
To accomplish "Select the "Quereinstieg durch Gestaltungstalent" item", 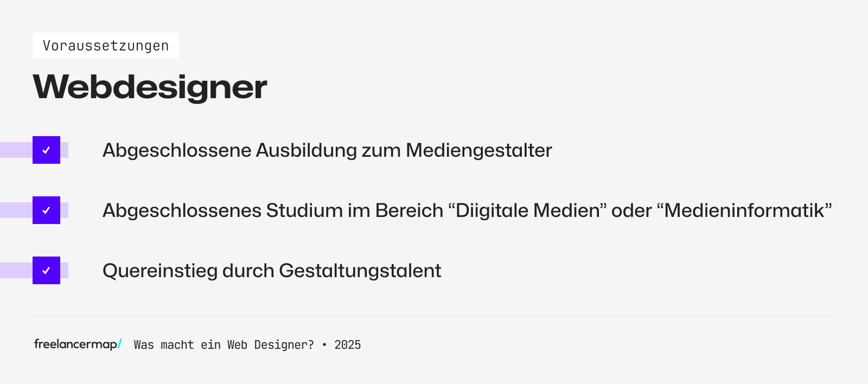I will point(272,271).
